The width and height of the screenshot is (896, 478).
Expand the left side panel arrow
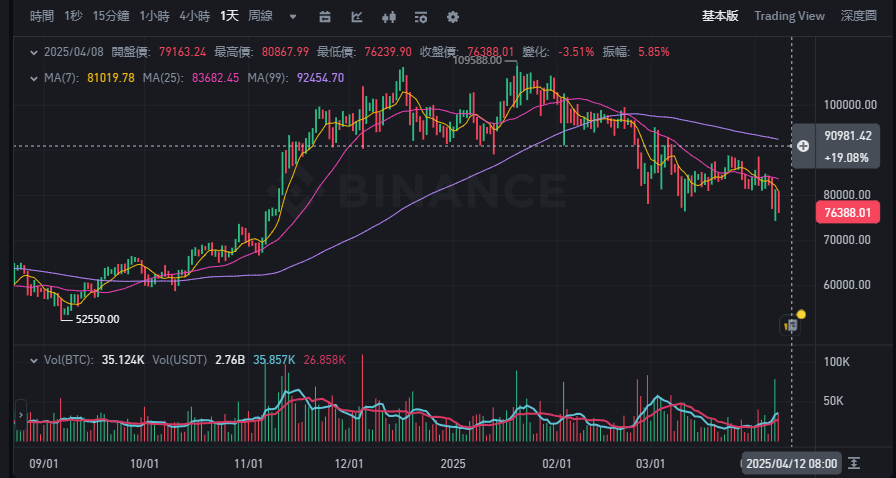(22, 412)
